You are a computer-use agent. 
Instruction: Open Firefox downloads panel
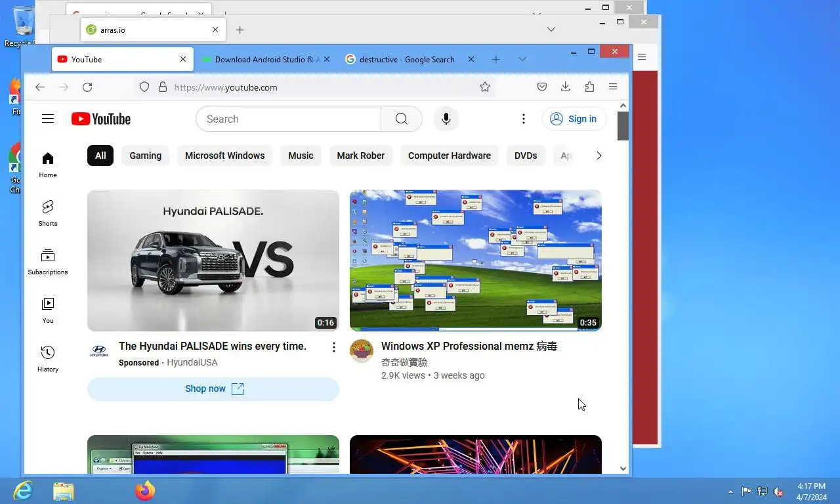(566, 87)
